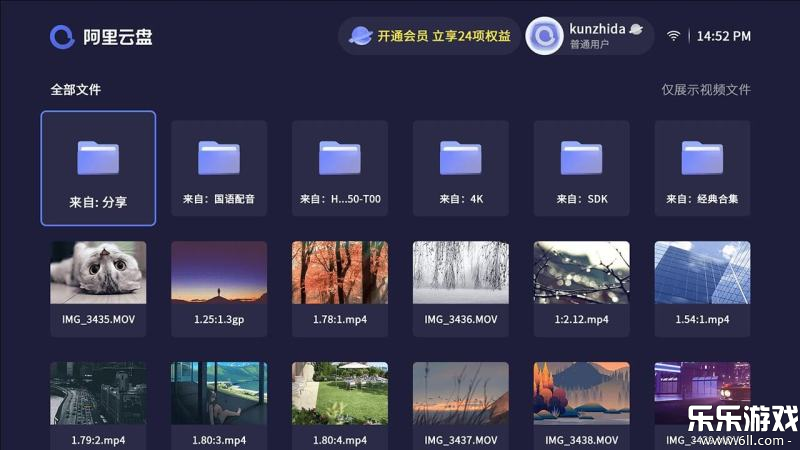800x450 pixels.
Task: Open the 来自: 4K folder
Action: [461, 168]
